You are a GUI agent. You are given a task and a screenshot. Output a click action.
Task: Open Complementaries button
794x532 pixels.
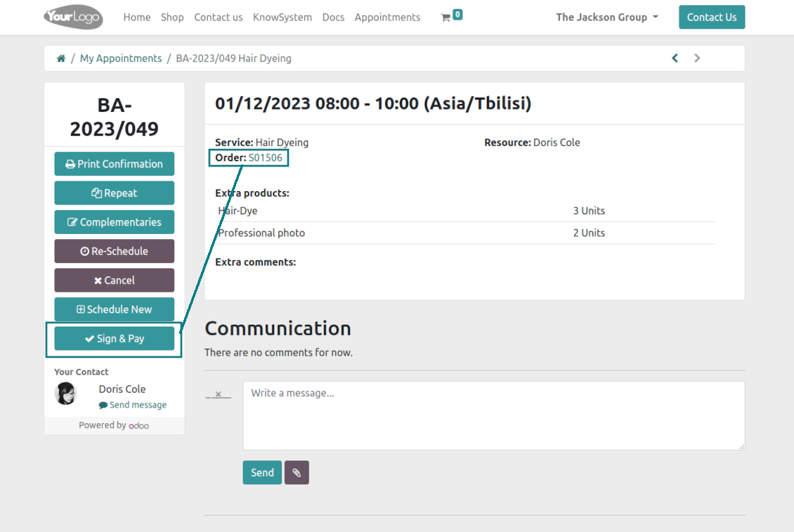pyautogui.click(x=115, y=222)
